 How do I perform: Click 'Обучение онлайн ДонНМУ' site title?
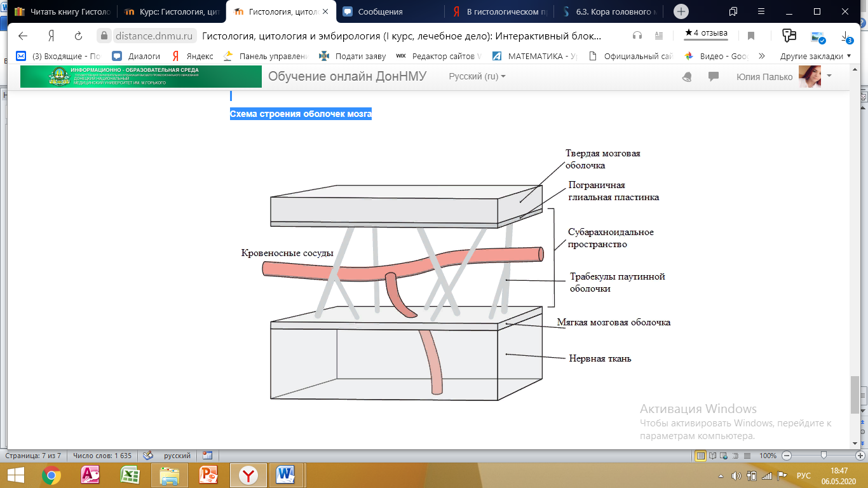(x=347, y=76)
